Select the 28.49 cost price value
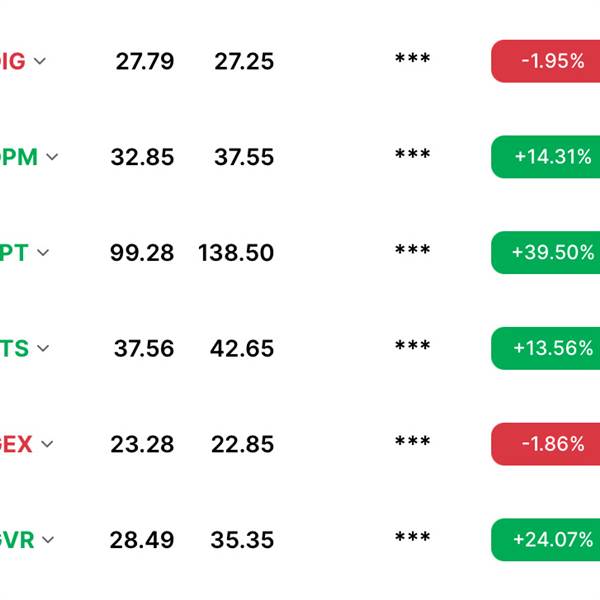600x600 pixels. [x=142, y=540]
